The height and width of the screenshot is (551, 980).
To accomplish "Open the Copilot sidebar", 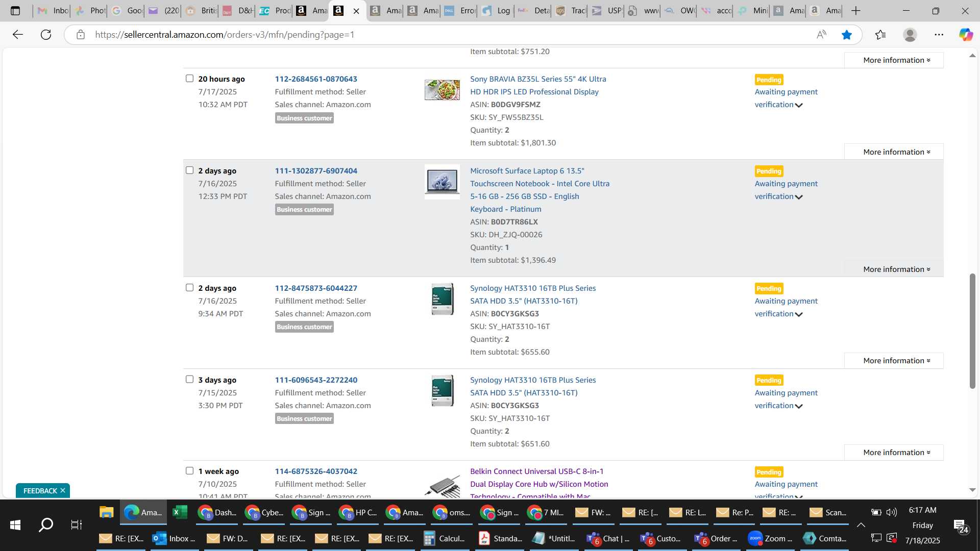I will click(965, 35).
